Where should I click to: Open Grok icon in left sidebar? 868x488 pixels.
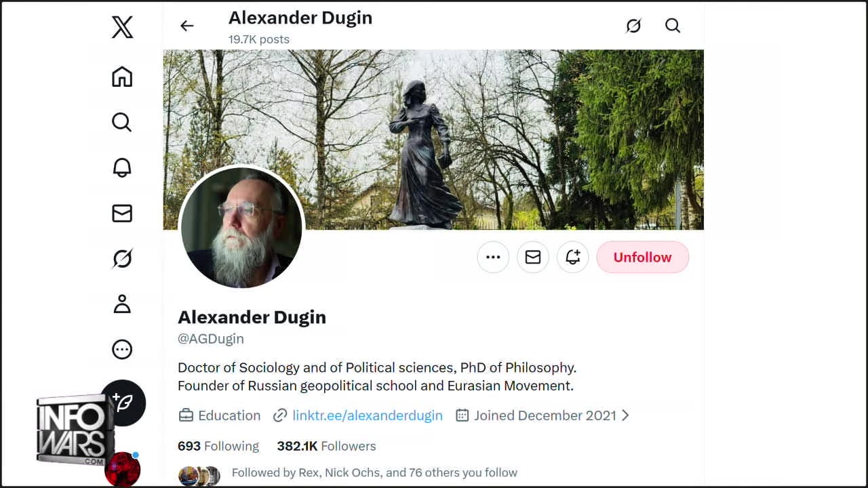[122, 258]
